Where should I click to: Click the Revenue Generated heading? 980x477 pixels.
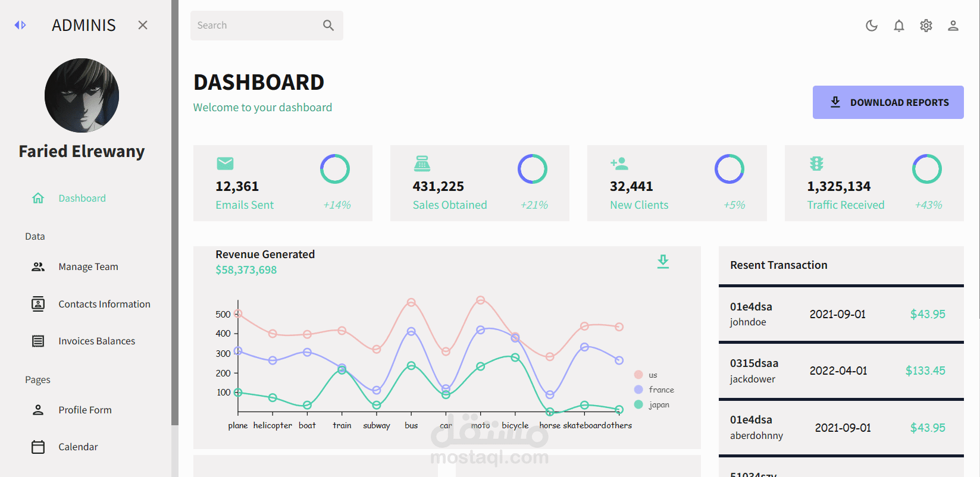265,255
